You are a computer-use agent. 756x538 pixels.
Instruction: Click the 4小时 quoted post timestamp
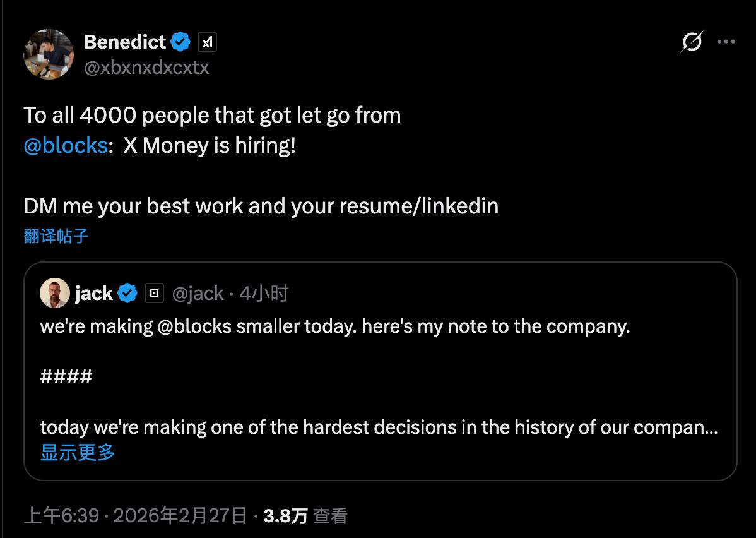click(264, 293)
